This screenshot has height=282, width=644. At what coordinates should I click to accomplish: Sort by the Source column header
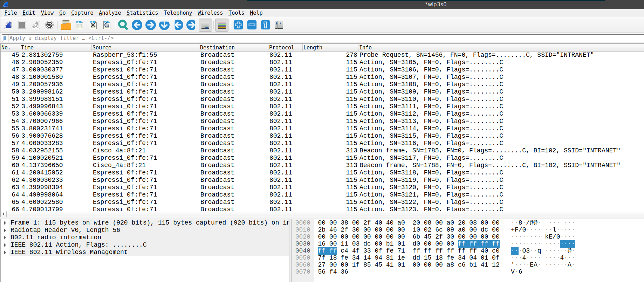click(145, 47)
